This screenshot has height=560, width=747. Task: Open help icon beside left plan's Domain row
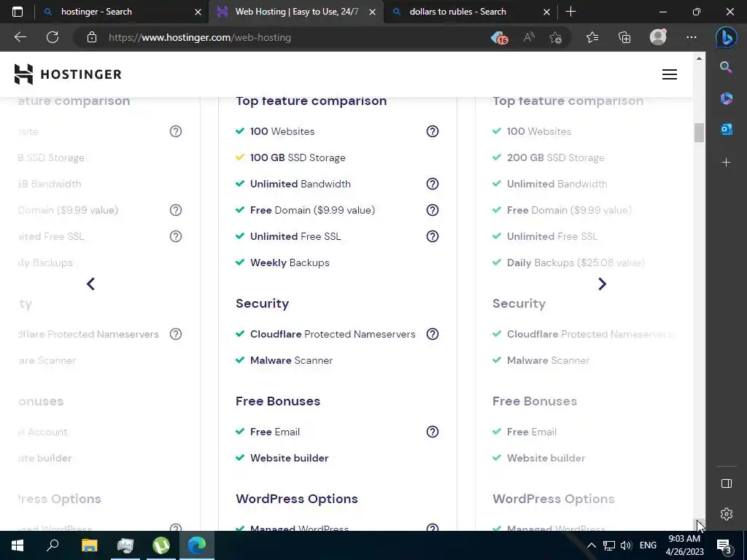tap(176, 210)
